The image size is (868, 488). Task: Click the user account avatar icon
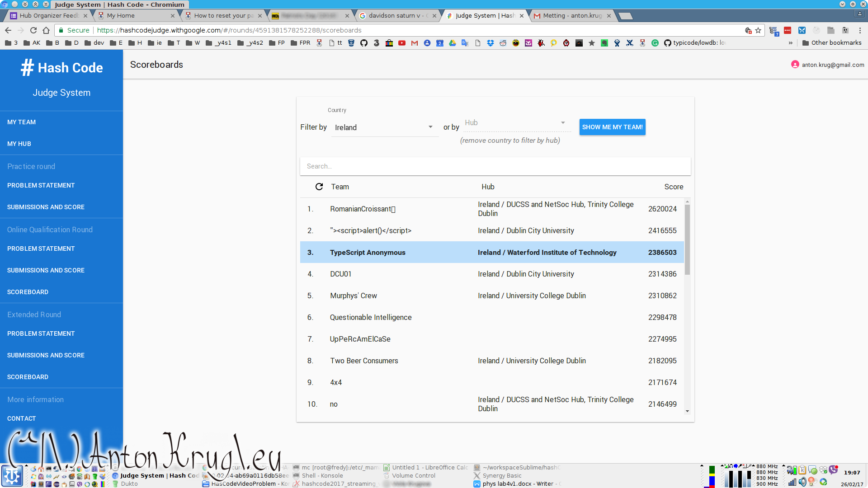point(795,65)
